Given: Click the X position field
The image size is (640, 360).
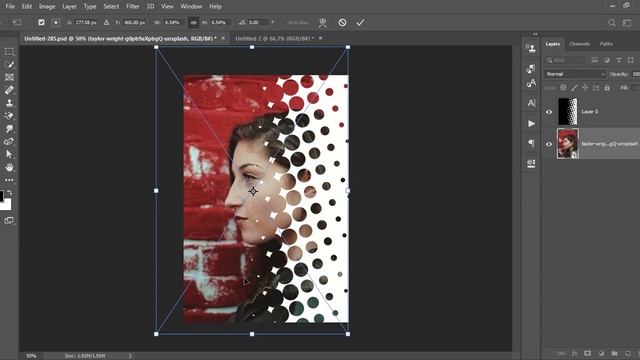Looking at the screenshot, I should [x=86, y=22].
